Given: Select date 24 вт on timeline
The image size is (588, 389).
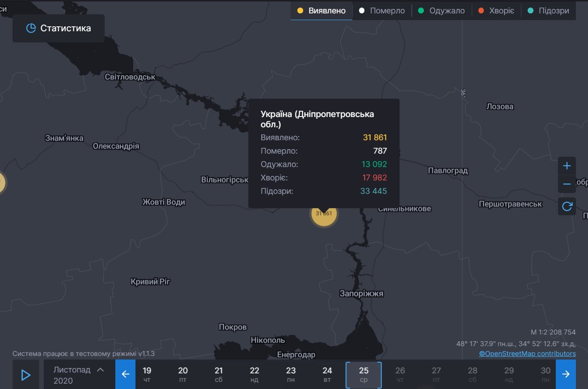Looking at the screenshot, I should point(327,375).
